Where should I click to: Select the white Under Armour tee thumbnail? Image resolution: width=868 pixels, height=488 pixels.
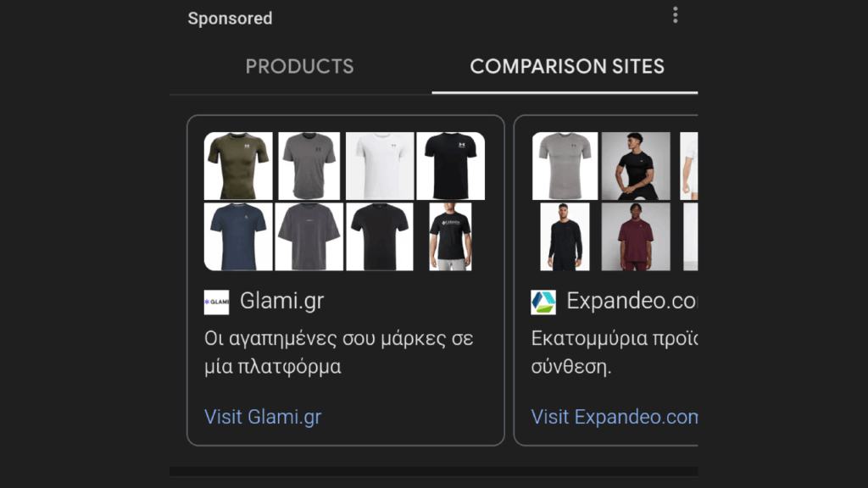(380, 165)
